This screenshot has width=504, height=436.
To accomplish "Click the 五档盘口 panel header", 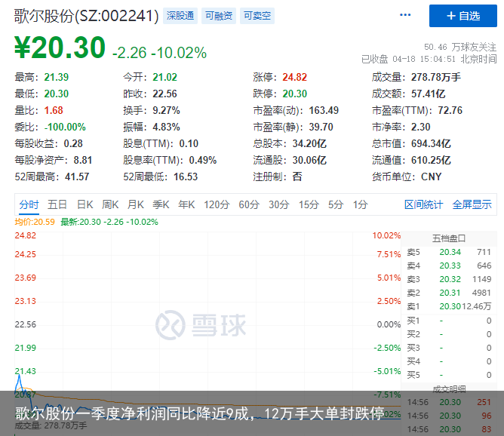I will point(449,238).
